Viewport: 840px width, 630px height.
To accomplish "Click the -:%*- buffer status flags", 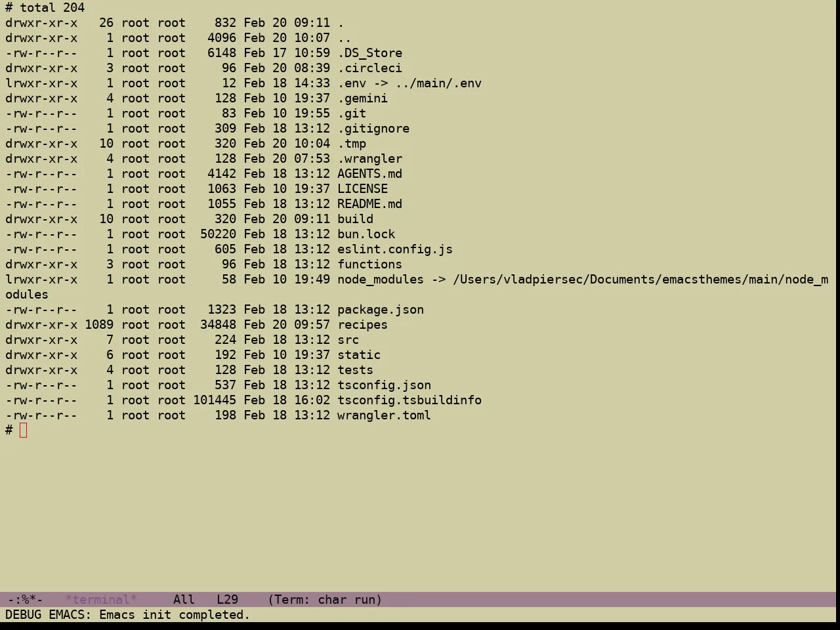I will [x=26, y=600].
